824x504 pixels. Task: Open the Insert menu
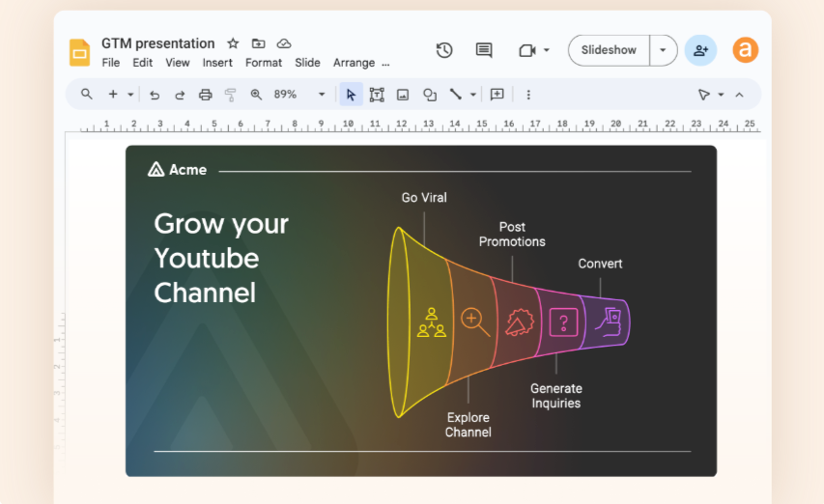tap(217, 63)
